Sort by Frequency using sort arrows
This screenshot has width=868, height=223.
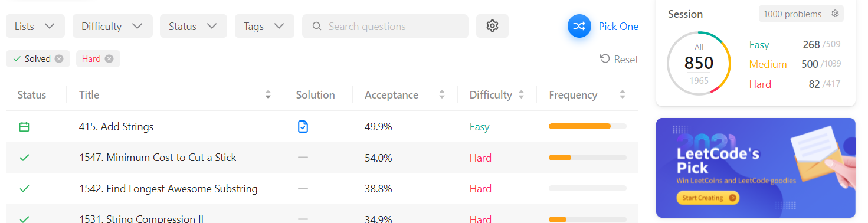622,94
